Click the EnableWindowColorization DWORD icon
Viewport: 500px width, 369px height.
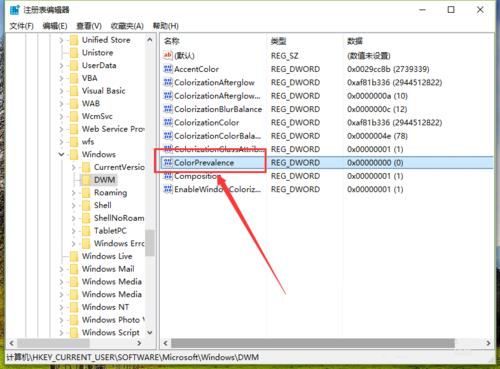(x=168, y=189)
